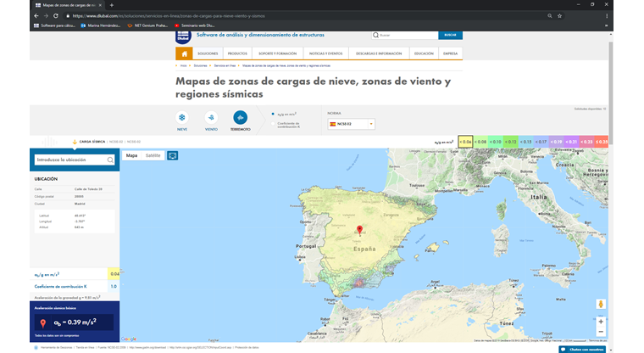
Task: Click browser back arrow
Action: [36, 16]
